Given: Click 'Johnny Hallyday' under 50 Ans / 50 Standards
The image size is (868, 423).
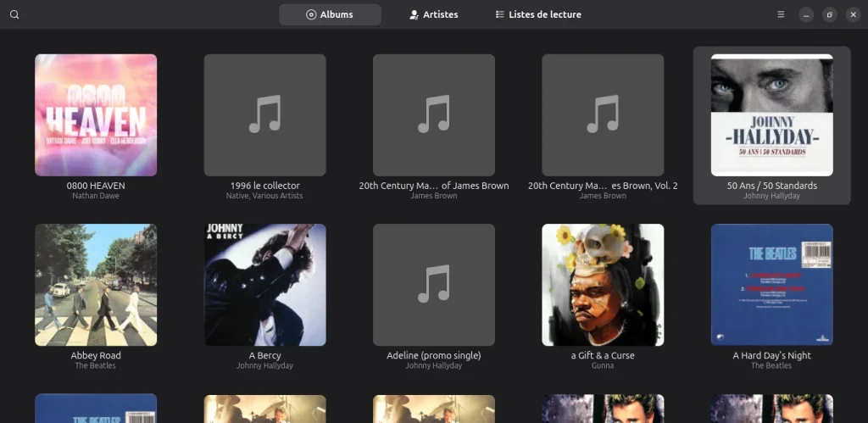Looking at the screenshot, I should [771, 196].
